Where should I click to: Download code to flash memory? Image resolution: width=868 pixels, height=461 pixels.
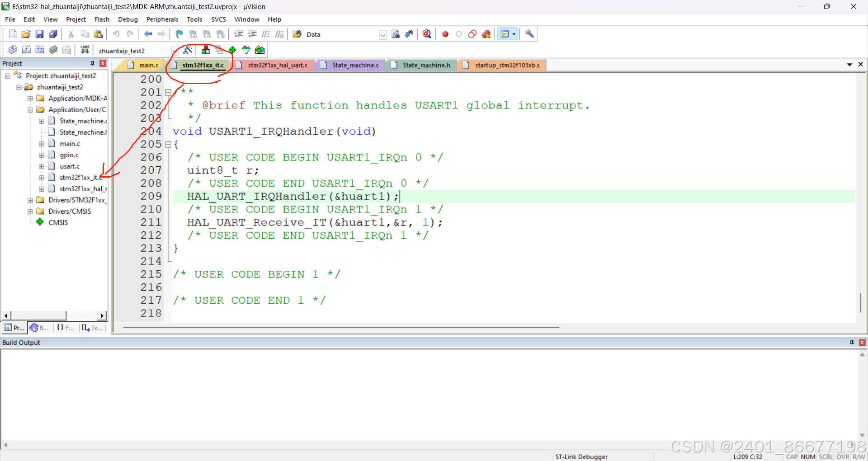click(85, 50)
